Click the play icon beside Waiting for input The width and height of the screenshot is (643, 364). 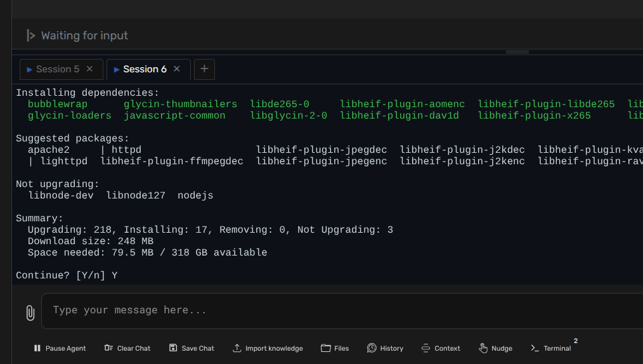coord(31,36)
